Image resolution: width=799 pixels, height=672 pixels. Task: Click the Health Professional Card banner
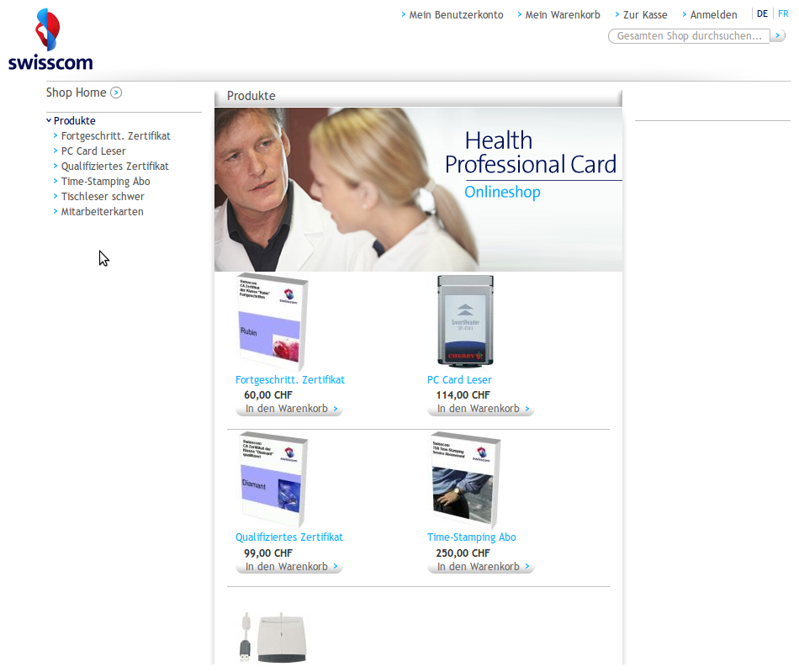418,189
